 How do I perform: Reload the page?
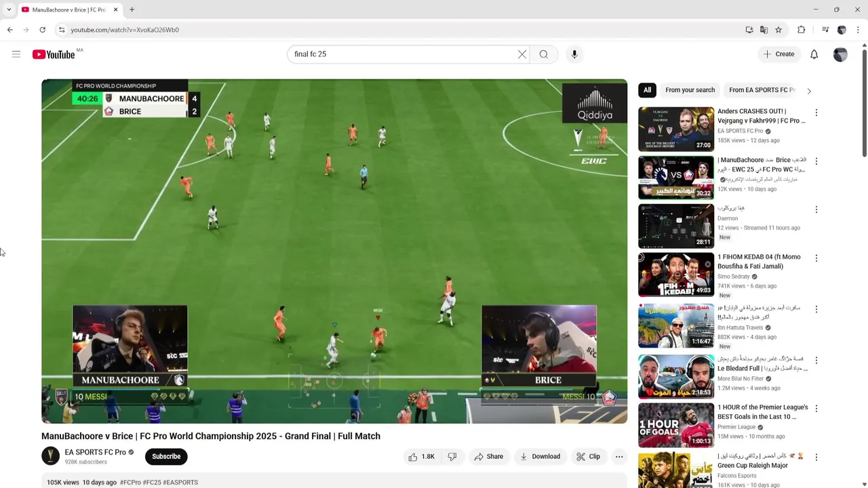(x=42, y=30)
